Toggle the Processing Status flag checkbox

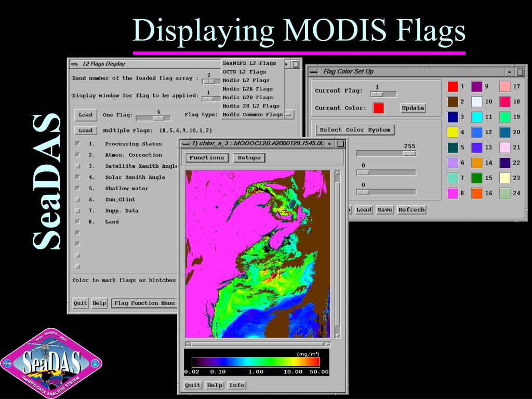pyautogui.click(x=78, y=144)
